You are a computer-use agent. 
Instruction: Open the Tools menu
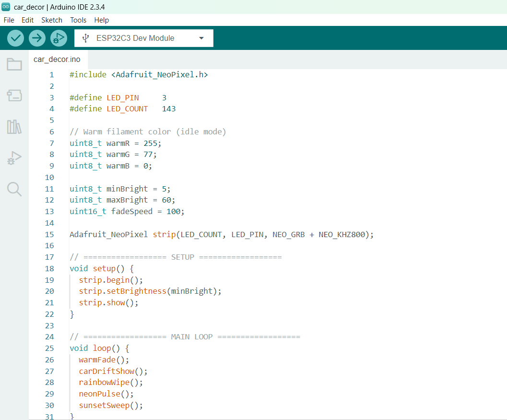point(78,20)
